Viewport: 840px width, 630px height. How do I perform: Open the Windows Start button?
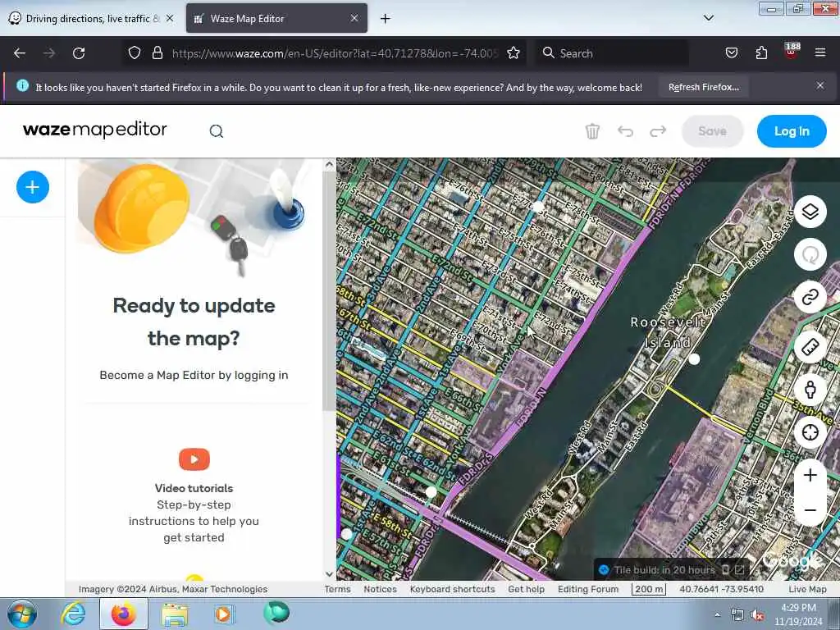(22, 614)
